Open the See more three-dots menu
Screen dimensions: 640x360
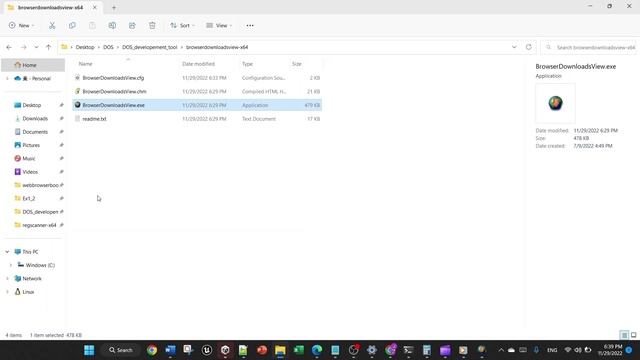250,25
